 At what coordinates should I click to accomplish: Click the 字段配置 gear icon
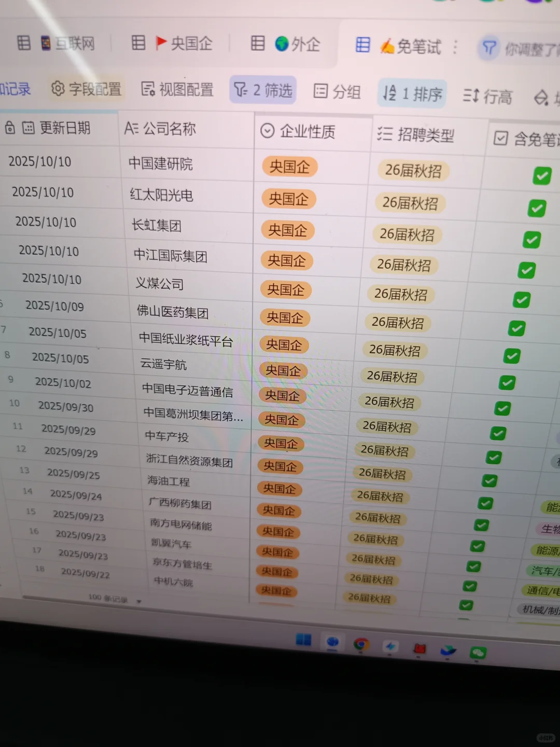tap(58, 89)
